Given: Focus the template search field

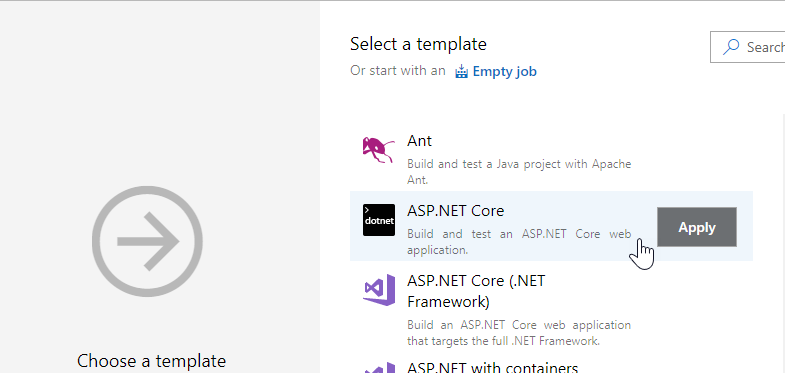Looking at the screenshot, I should tap(747, 47).
